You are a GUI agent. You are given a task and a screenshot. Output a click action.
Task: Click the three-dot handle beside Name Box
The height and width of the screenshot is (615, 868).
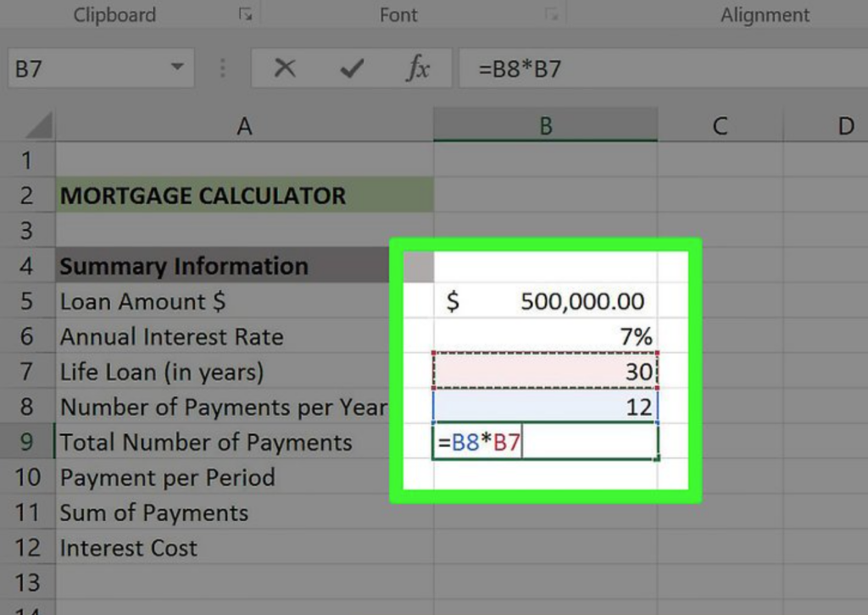tap(223, 69)
